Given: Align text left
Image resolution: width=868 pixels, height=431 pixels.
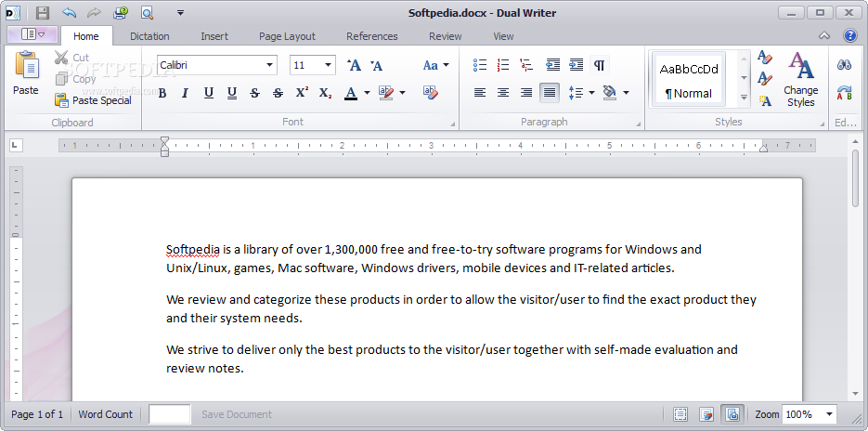Looking at the screenshot, I should tap(480, 93).
